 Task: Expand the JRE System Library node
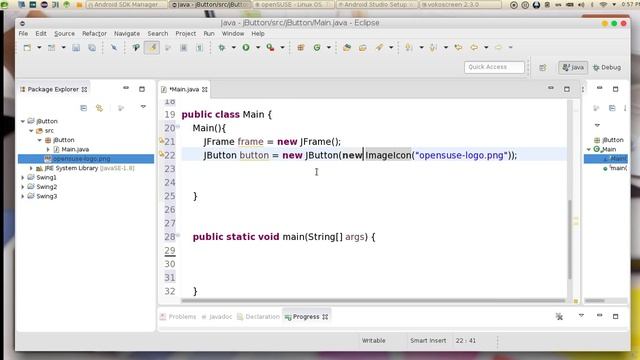[x=31, y=168]
